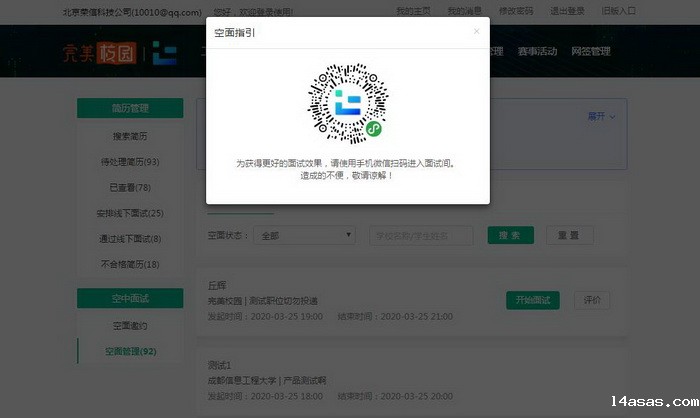Click the QR code in the dialog
Image resolution: width=700 pixels, height=418 pixels.
347,101
